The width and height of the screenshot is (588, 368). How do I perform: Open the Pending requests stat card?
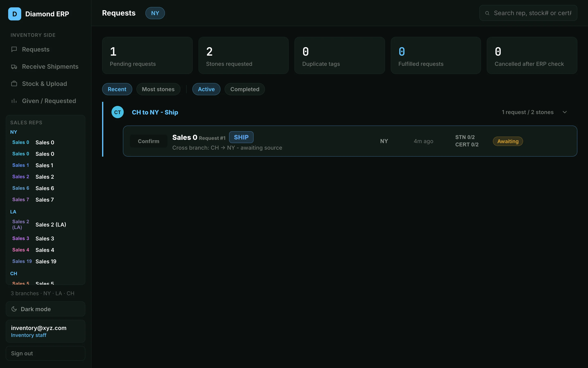coord(147,55)
